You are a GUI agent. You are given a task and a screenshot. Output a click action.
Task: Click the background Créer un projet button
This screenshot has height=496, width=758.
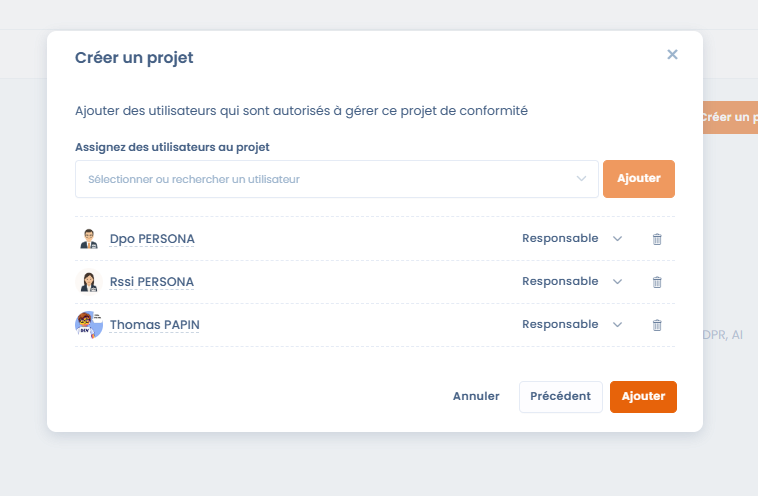click(x=727, y=117)
